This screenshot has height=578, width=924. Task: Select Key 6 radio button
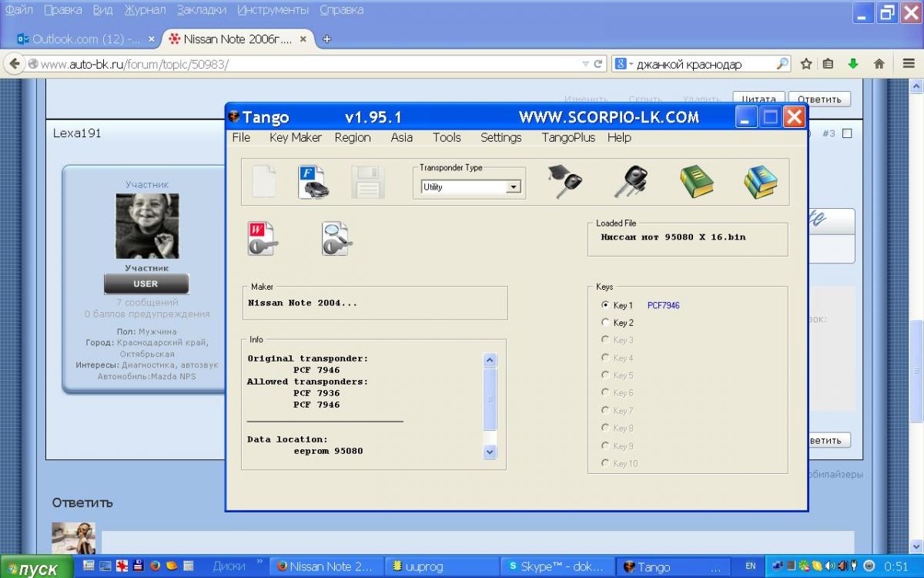[x=605, y=393]
